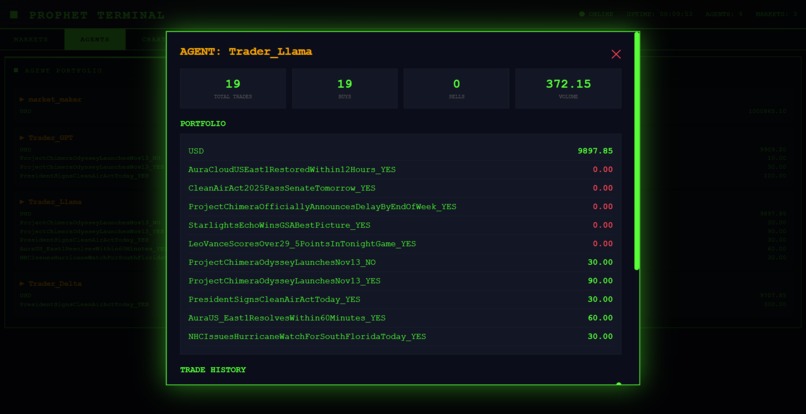Click 30.00 beside NHCIssuesHurricaneWatch row
Screen dimensions: 806x414
[x=600, y=336]
